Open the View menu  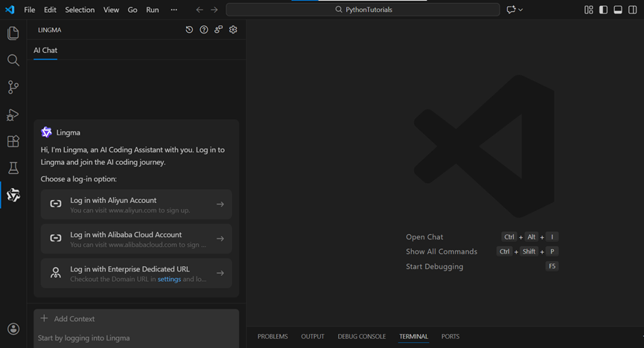click(x=111, y=10)
